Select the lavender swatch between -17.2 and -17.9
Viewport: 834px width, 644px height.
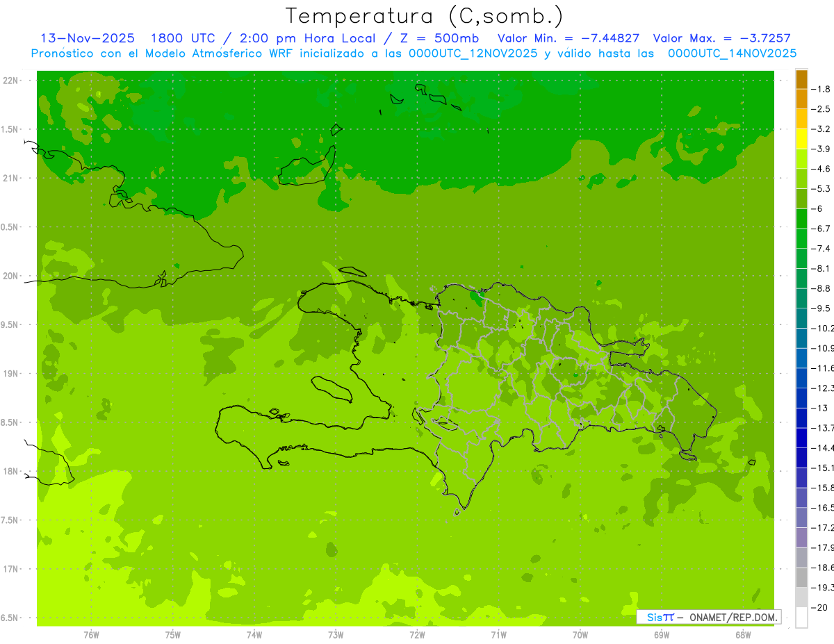pyautogui.click(x=801, y=538)
